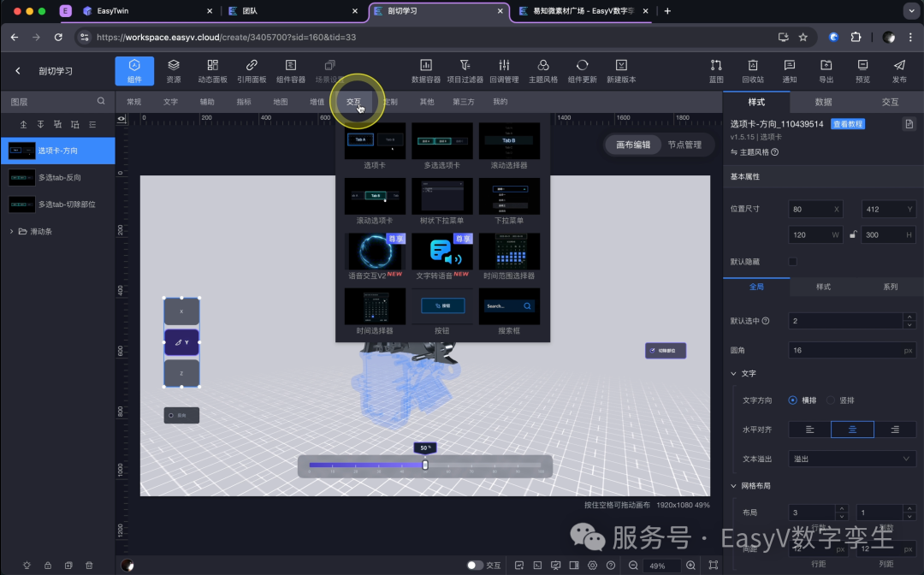This screenshot has height=575, width=924.
Task: Check the 默认隐藏 checkbox
Action: pos(792,262)
